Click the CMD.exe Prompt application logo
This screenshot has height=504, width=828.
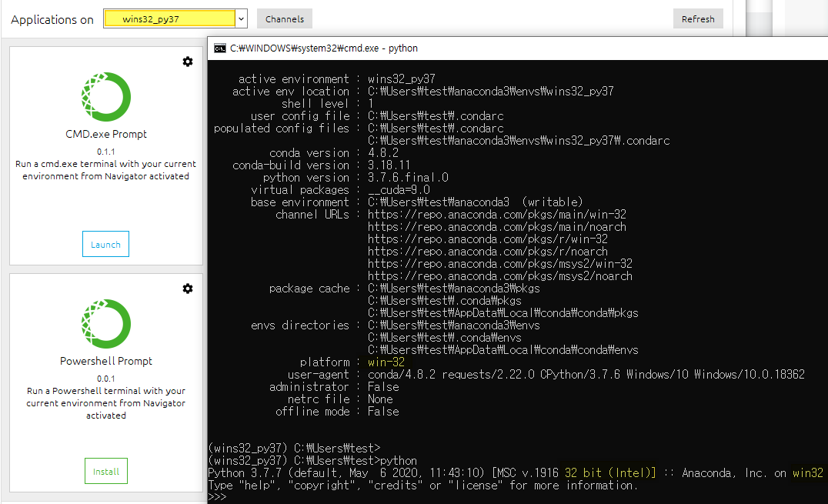point(105,97)
